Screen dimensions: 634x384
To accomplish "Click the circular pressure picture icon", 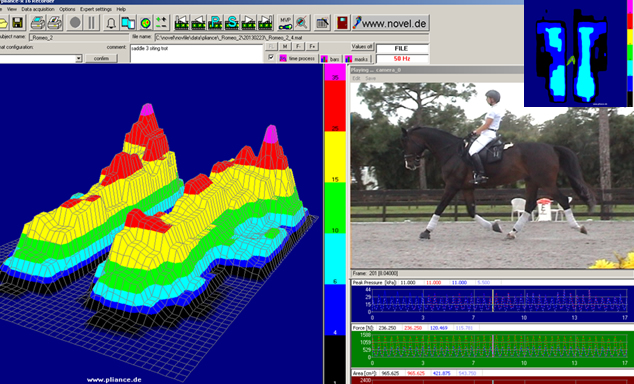I will click(146, 23).
